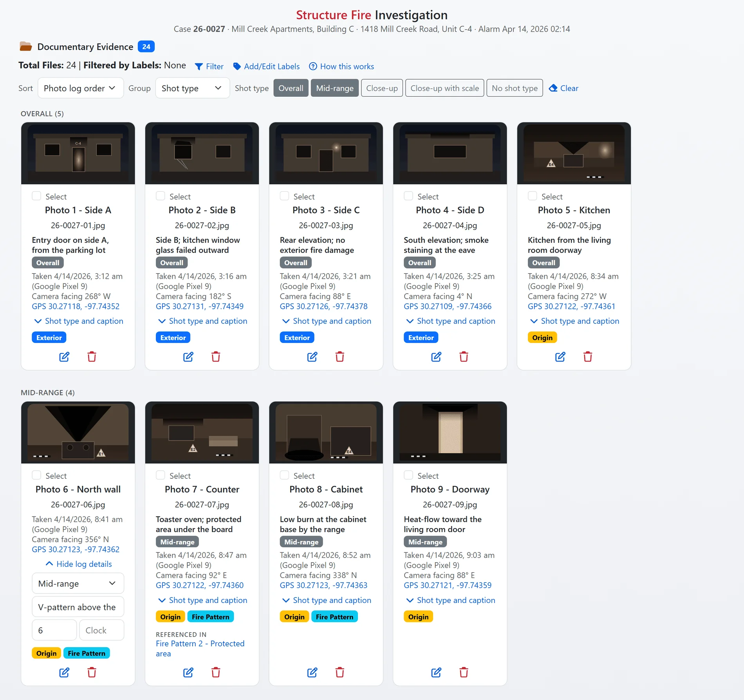This screenshot has height=700, width=744.
Task: Remove Photo 4 - Side D via trash
Action: tap(464, 357)
